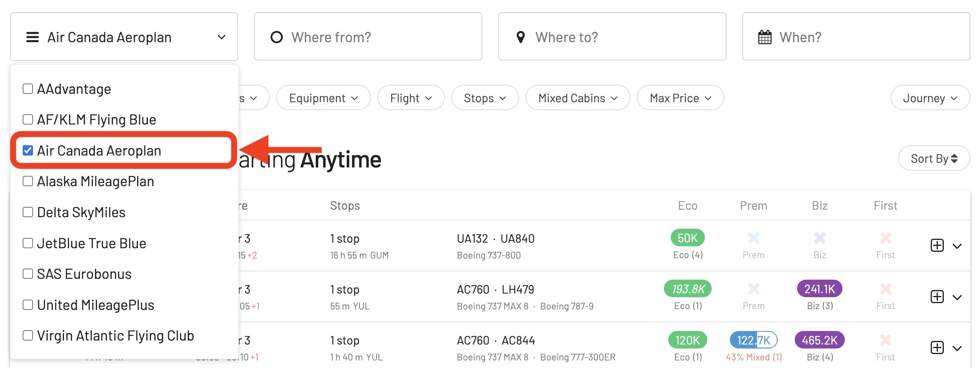The width and height of the screenshot is (980, 368).
Task: Open the Sort By menu
Action: (x=934, y=158)
